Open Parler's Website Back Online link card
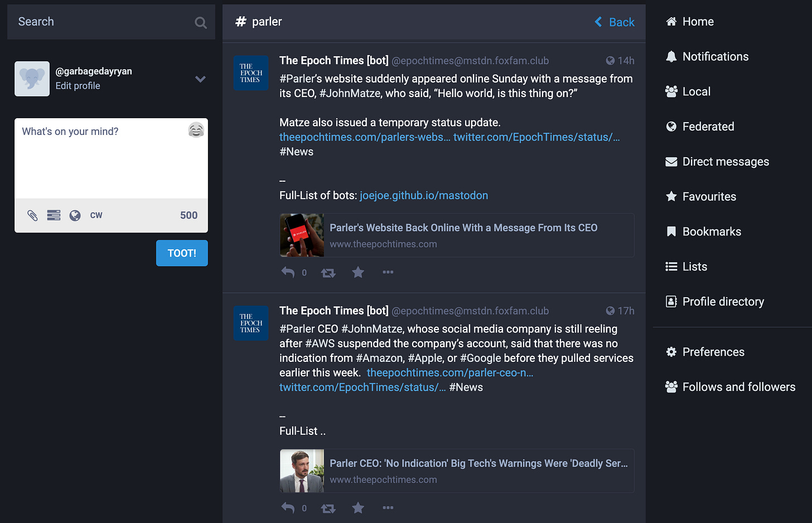The width and height of the screenshot is (812, 523). tap(457, 235)
